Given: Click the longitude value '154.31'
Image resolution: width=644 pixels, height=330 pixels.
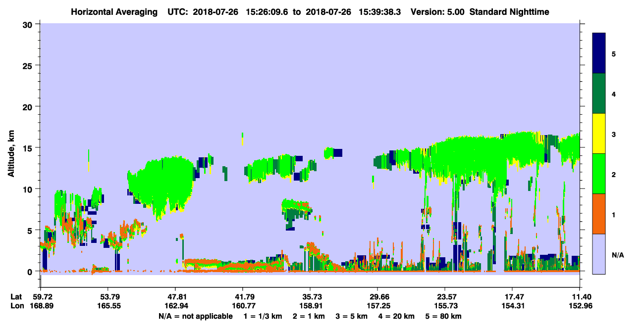Looking at the screenshot, I should pos(512,306).
